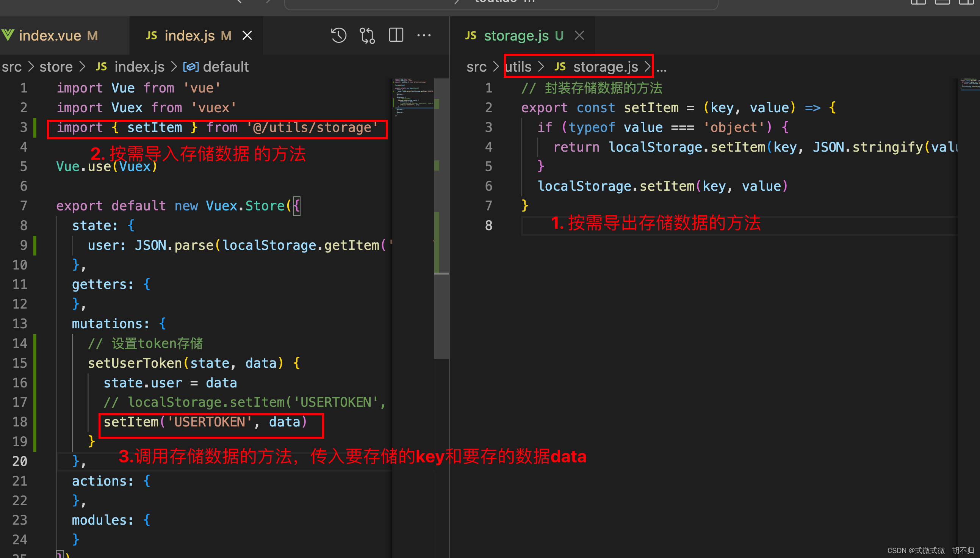Split the editor right
This screenshot has height=558, width=980.
coord(396,36)
